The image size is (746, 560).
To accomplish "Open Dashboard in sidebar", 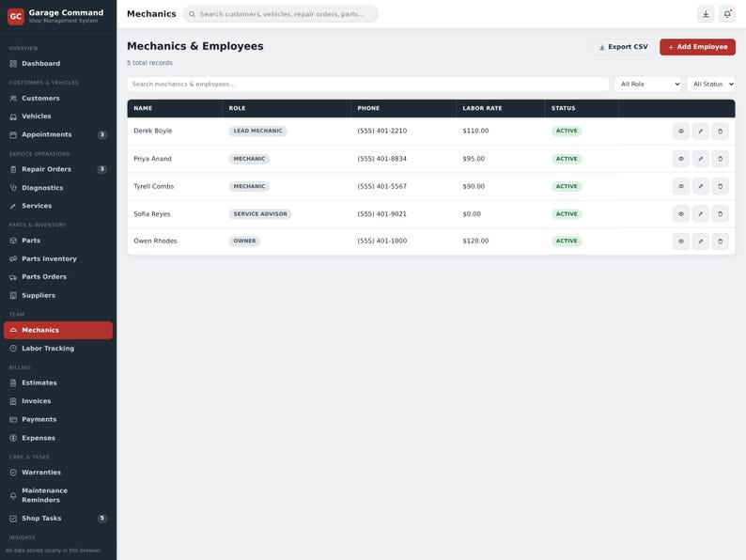I will 58,64.
